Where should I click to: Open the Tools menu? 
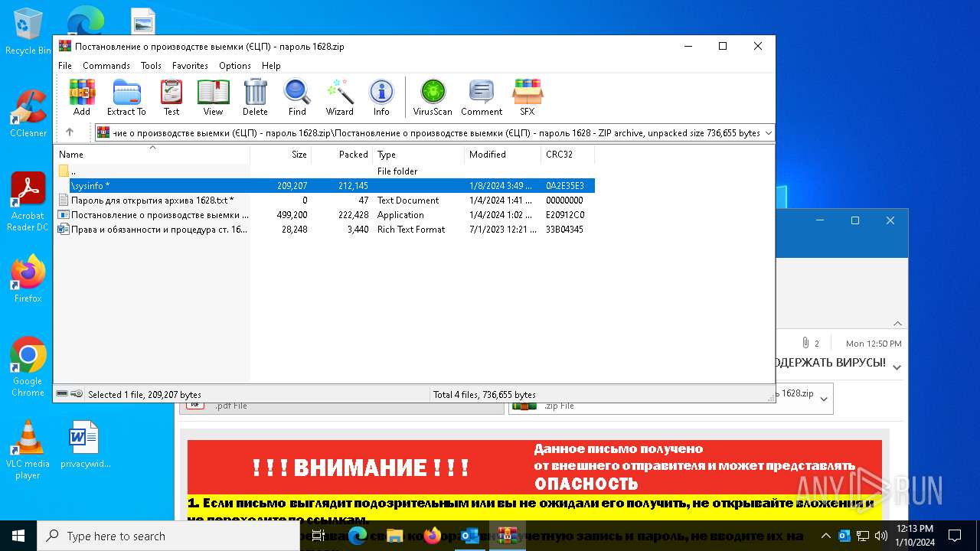151,66
